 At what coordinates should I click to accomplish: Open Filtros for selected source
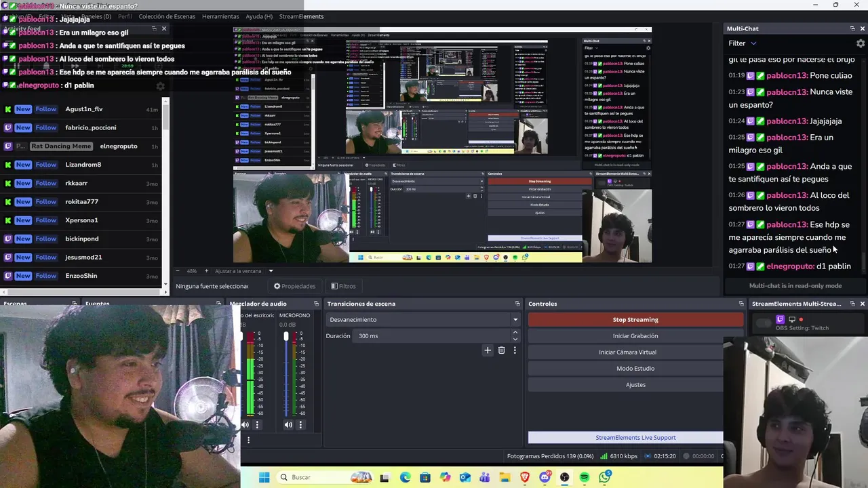click(x=343, y=286)
